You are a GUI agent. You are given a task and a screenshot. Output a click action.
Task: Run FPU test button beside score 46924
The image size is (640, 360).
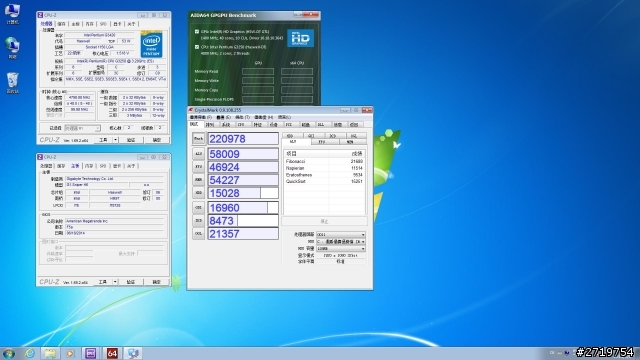tap(198, 167)
